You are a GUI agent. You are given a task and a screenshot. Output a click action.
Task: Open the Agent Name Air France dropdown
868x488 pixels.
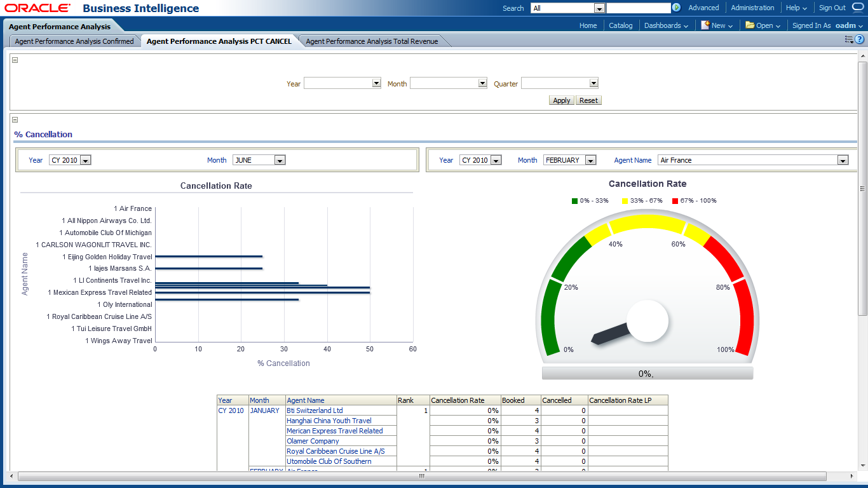point(843,160)
